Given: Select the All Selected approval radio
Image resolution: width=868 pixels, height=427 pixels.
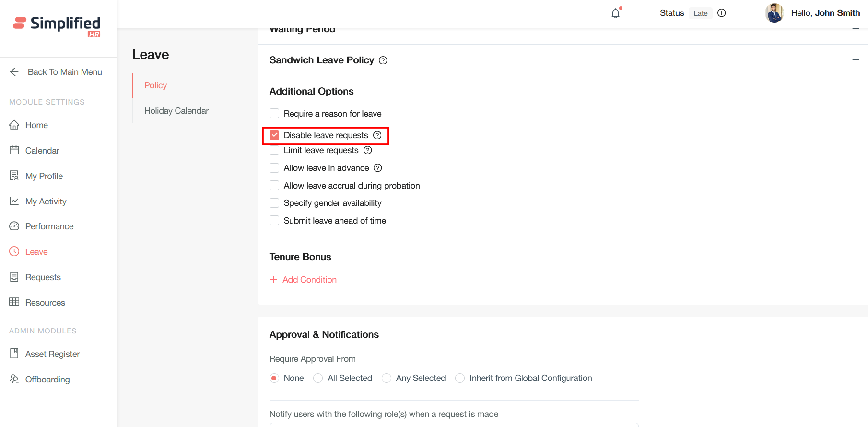Looking at the screenshot, I should 318,378.
